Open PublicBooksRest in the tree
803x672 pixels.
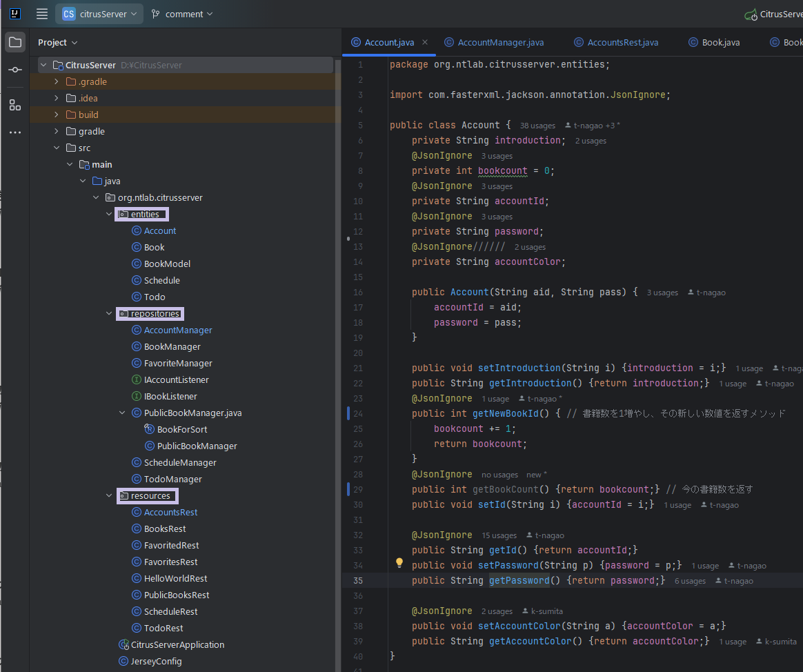(176, 595)
